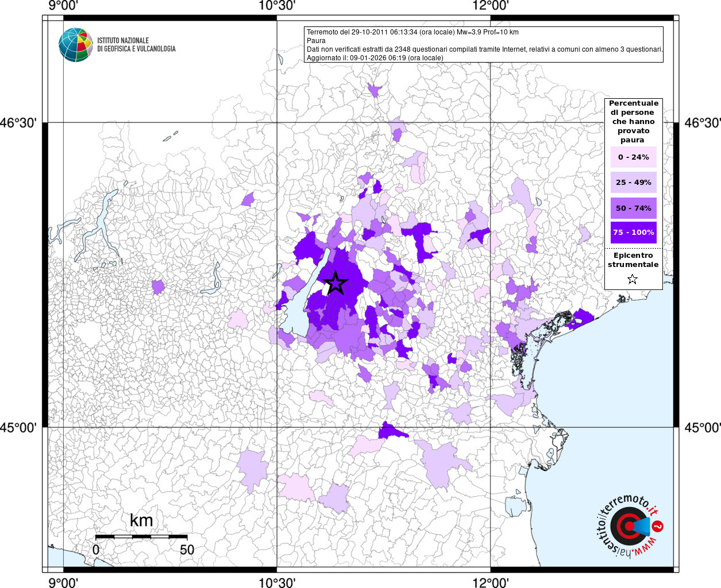Click the 'Epicentro strumentale' legend label
721x588 pixels.
633,260
